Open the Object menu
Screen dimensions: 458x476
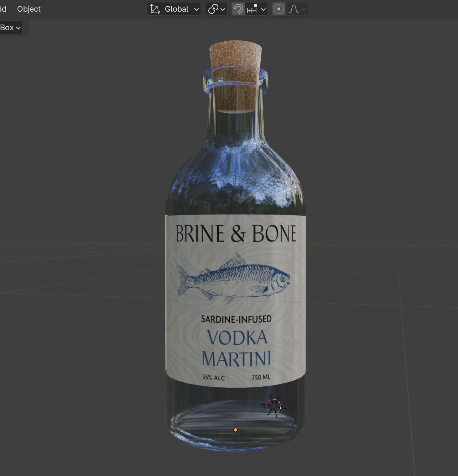point(29,9)
